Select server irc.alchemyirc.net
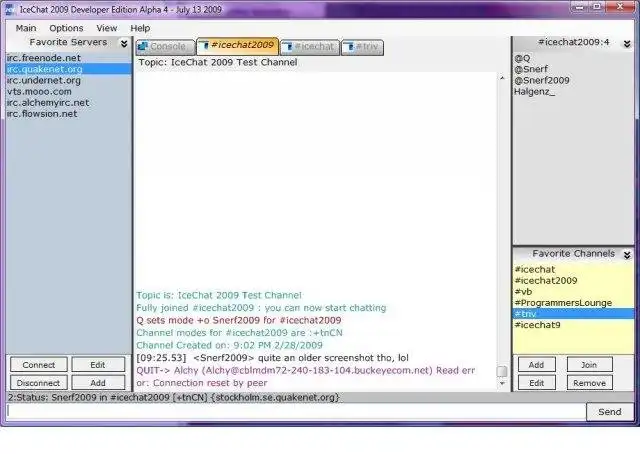The height and width of the screenshot is (454, 640). (x=69, y=103)
